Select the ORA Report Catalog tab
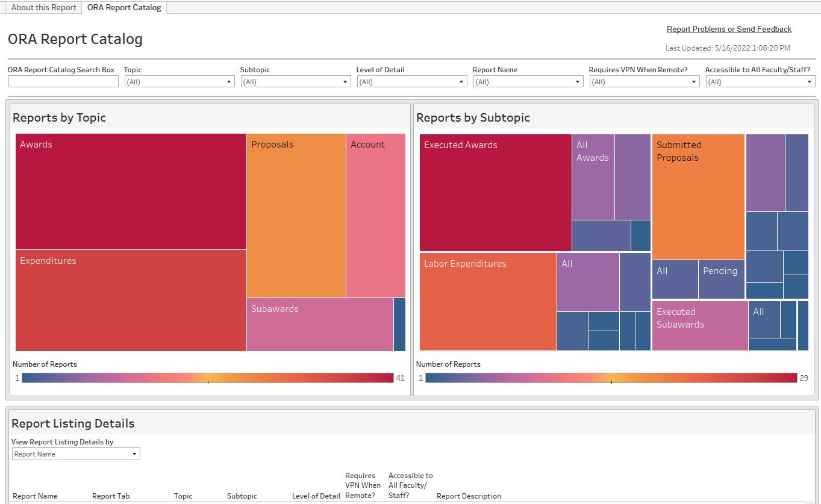The width and height of the screenshot is (821, 504). point(124,8)
